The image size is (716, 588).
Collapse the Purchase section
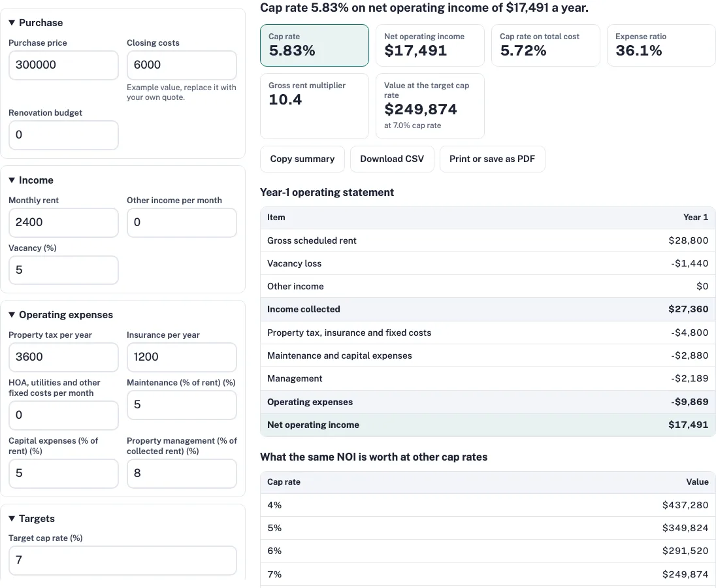[36, 23]
